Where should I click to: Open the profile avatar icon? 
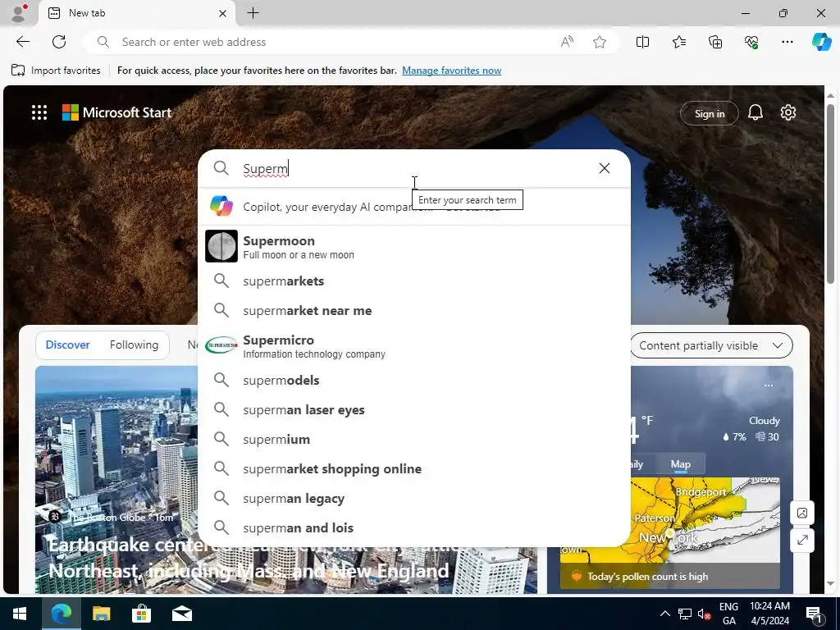20,13
